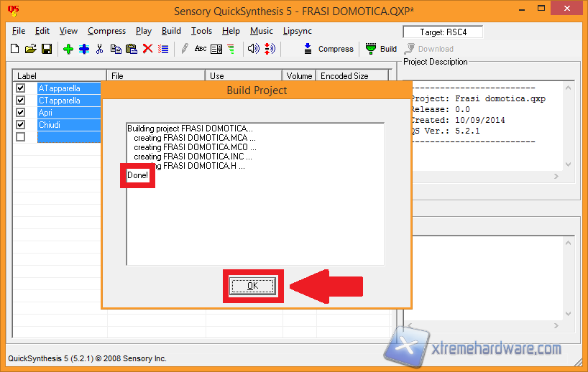Open the Compress menu
Image resolution: width=588 pixels, height=372 pixels.
coord(106,31)
